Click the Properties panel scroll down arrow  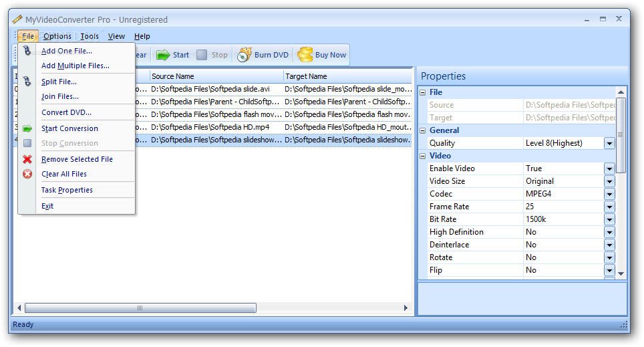click(x=621, y=274)
